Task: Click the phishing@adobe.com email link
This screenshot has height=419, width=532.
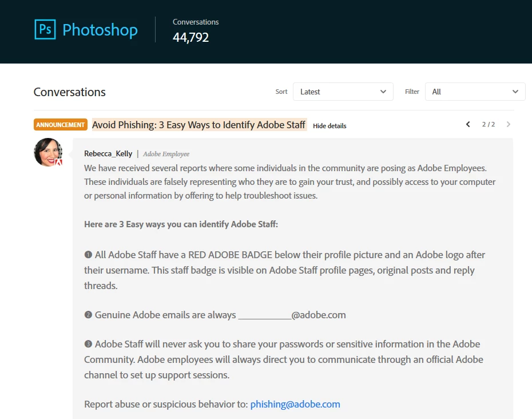Action: coord(295,404)
